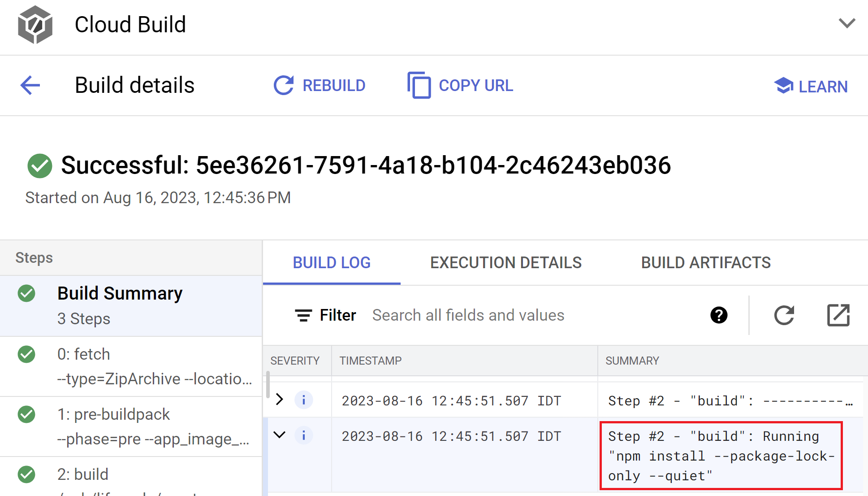Click the help question mark icon
Image resolution: width=868 pixels, height=496 pixels.
(719, 314)
